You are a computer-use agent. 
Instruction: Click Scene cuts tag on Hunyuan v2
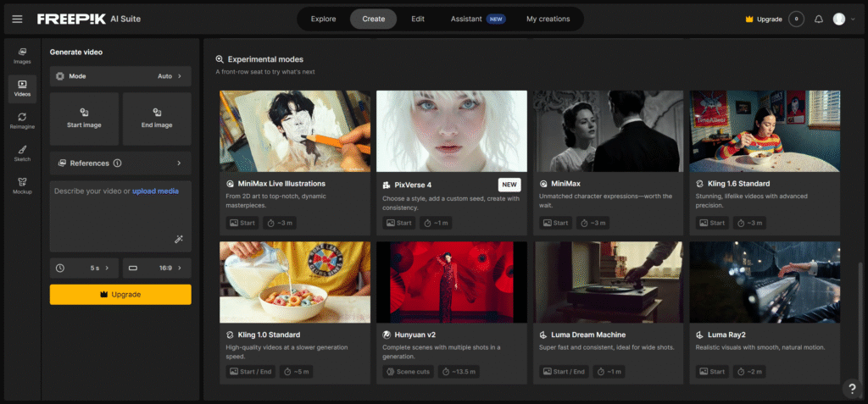click(408, 371)
